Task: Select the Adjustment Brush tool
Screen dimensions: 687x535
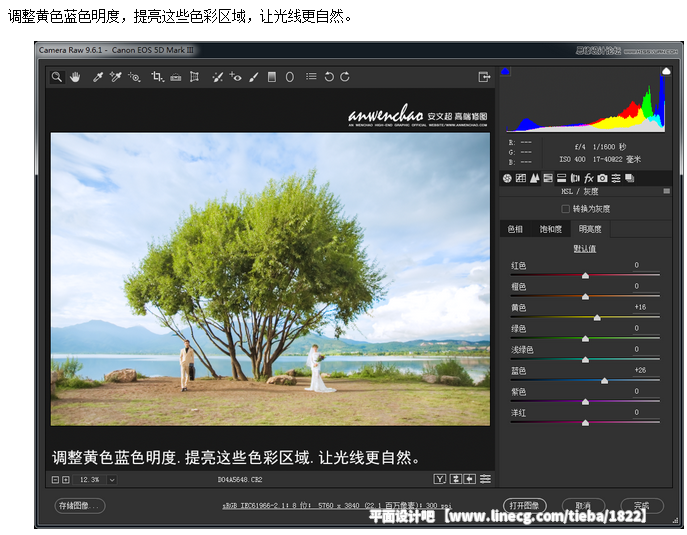Action: click(x=254, y=77)
